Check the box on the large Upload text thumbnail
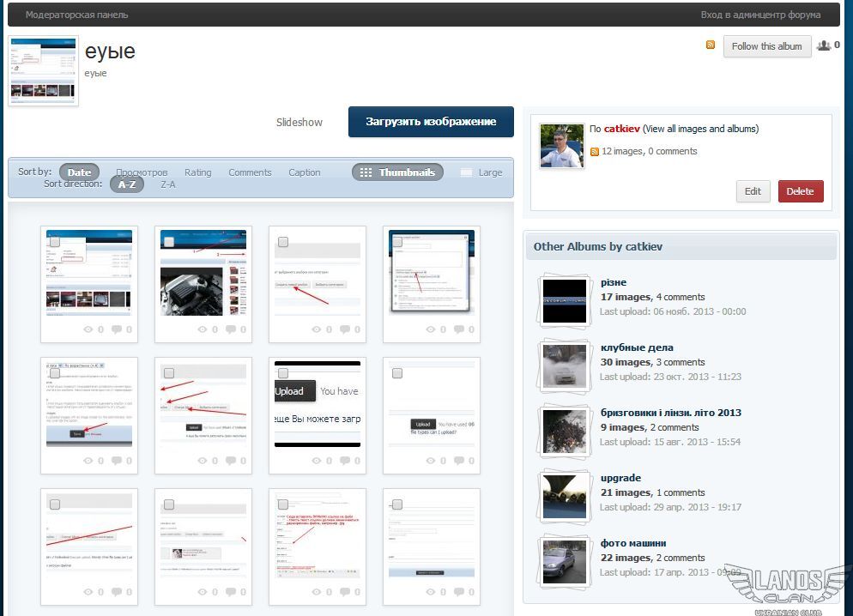The image size is (853, 616). coord(283,373)
